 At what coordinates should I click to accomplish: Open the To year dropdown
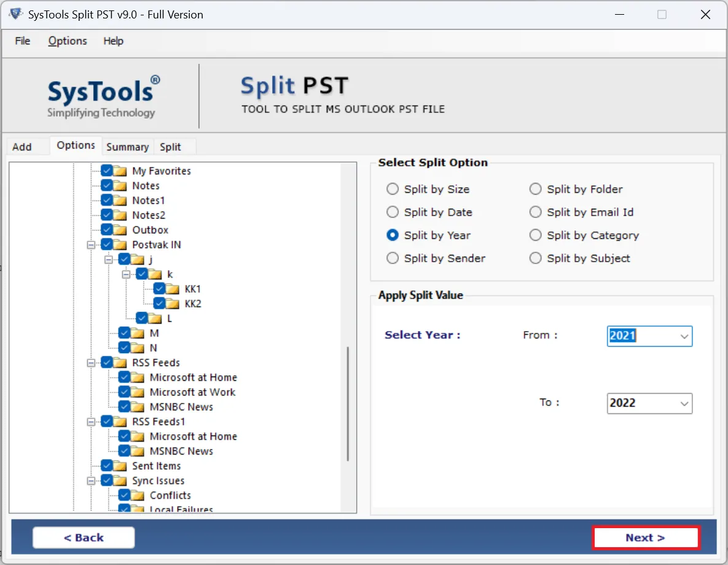pos(684,403)
